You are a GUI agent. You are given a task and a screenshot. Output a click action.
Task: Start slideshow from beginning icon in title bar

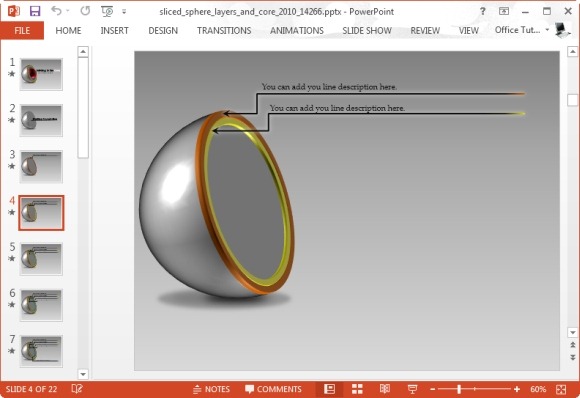tap(107, 11)
